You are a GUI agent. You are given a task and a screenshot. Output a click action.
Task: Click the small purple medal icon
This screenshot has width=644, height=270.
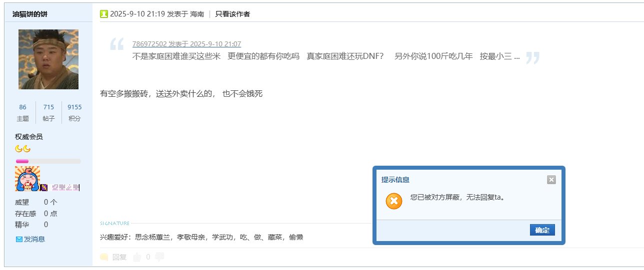tap(44, 188)
